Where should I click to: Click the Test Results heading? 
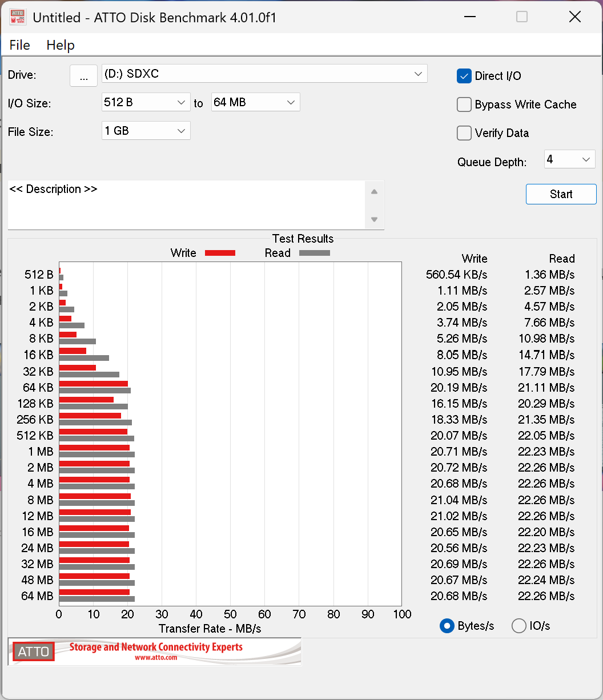click(303, 239)
